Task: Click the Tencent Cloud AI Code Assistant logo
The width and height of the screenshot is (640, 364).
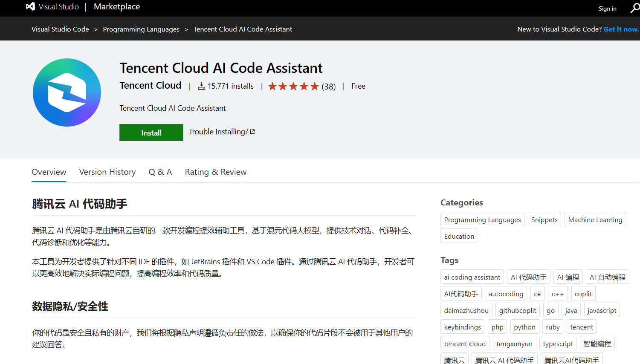Action: (67, 92)
